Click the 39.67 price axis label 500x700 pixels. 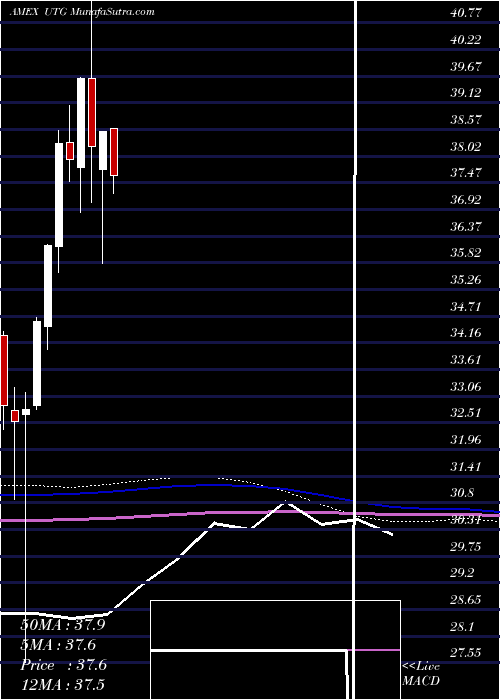466,67
